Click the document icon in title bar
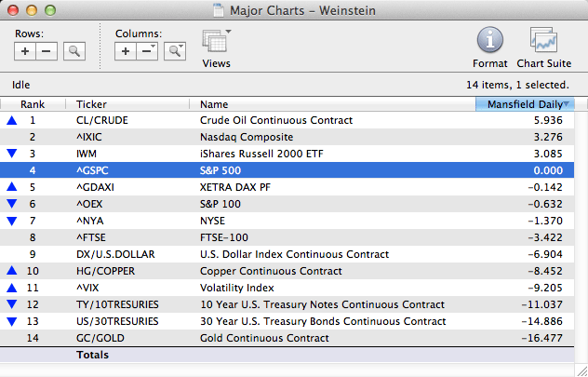Screen dimensions: 588x377 point(219,9)
